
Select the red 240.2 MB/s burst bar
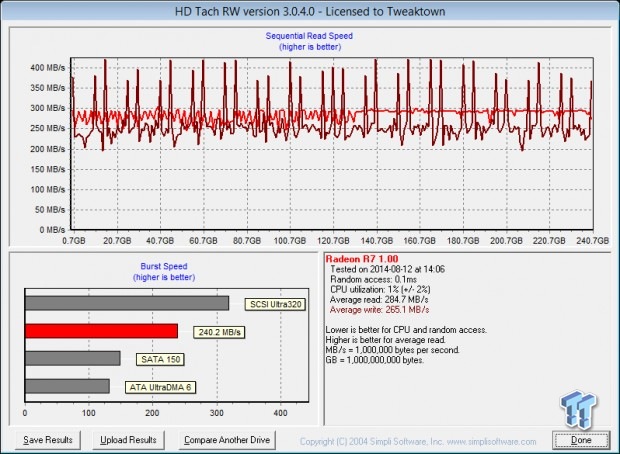point(101,331)
